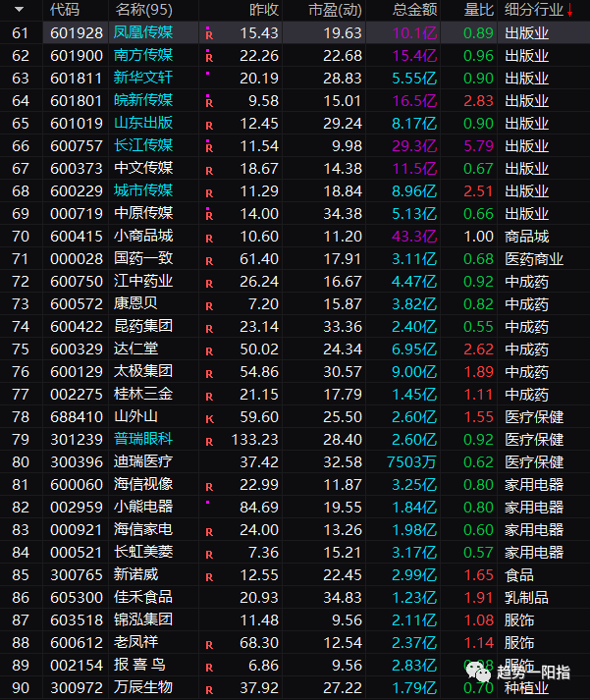Click pink dot marker on 新华文轩 row
Viewport: 590px width, 700px height.
point(208,73)
